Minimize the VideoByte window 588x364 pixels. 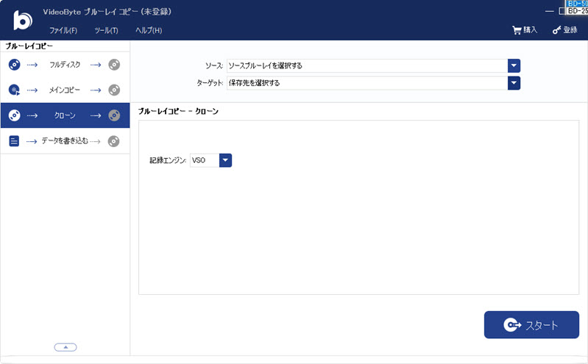click(550, 11)
